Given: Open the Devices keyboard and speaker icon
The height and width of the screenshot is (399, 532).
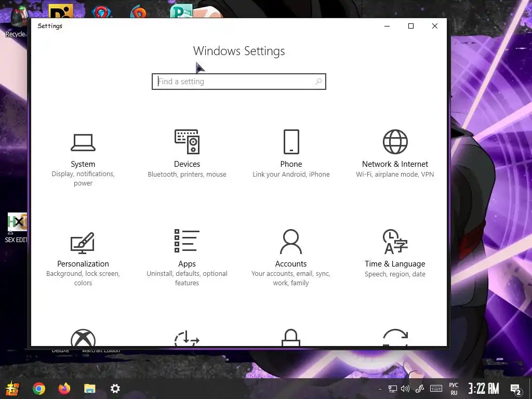Looking at the screenshot, I should click(187, 141).
